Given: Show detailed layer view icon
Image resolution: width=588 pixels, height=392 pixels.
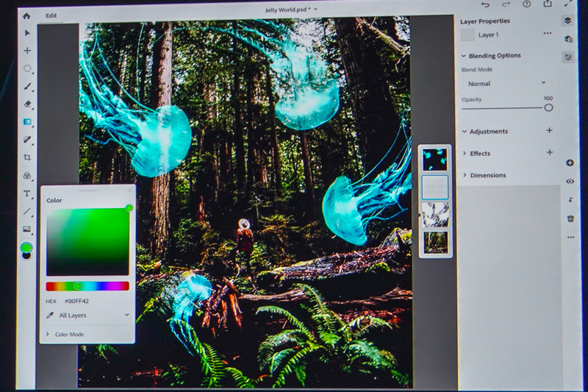Looking at the screenshot, I should click(568, 39).
